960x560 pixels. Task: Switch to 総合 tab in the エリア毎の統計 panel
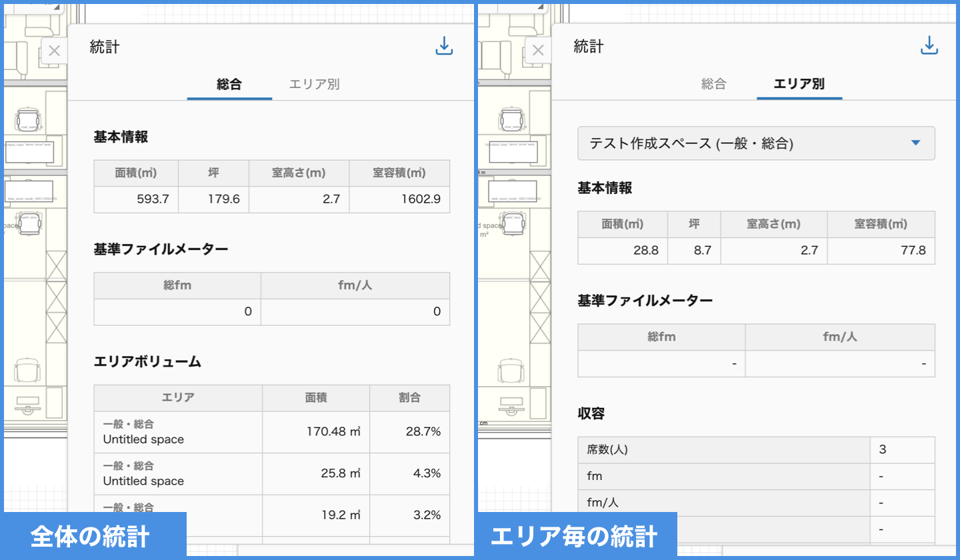[x=713, y=85]
